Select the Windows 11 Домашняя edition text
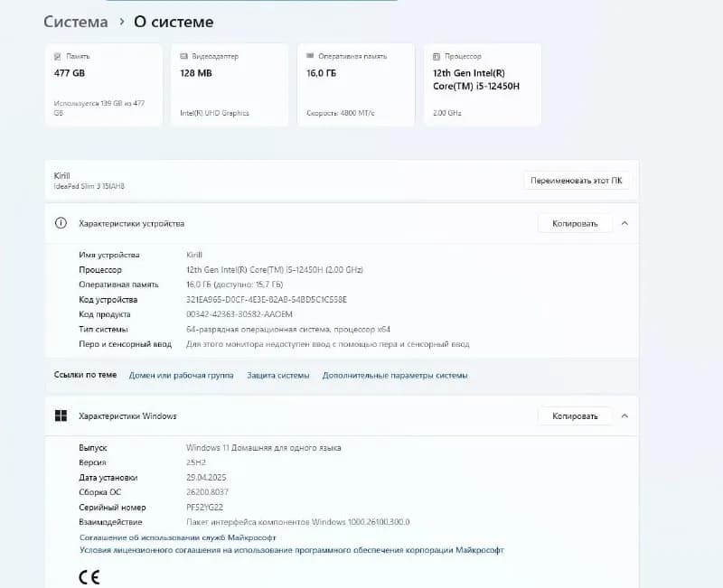The image size is (723, 588). point(264,448)
